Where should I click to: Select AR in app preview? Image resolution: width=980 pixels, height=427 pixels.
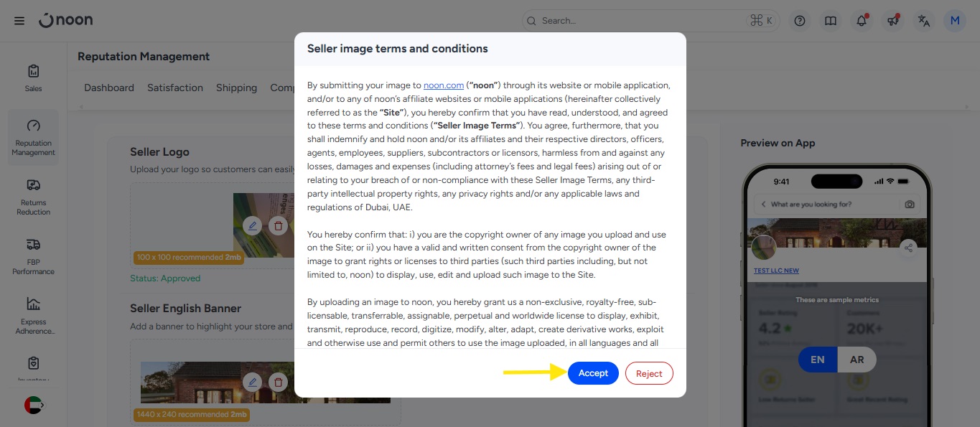(857, 360)
